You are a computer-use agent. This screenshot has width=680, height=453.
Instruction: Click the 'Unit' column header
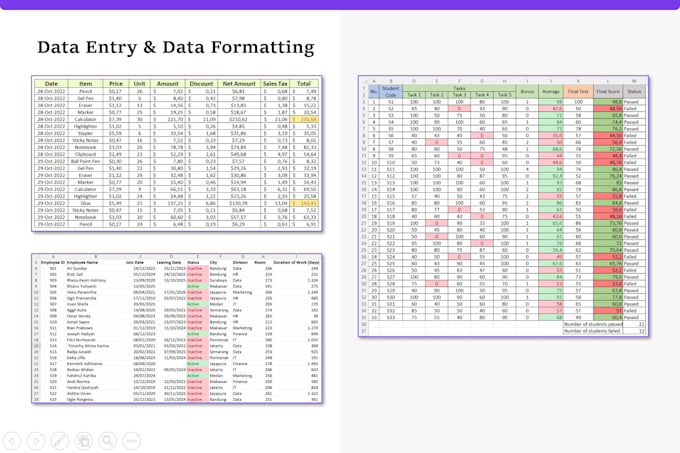(139, 84)
